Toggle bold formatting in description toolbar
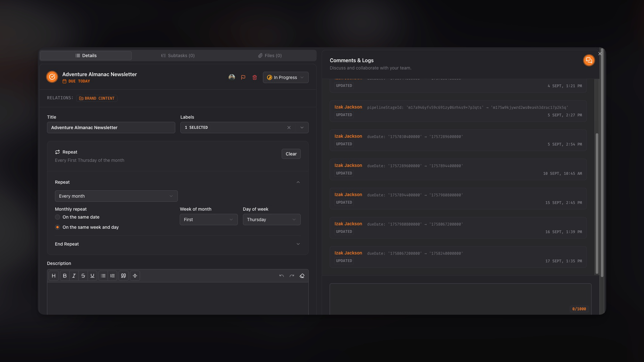This screenshot has width=644, height=362. pyautogui.click(x=65, y=276)
